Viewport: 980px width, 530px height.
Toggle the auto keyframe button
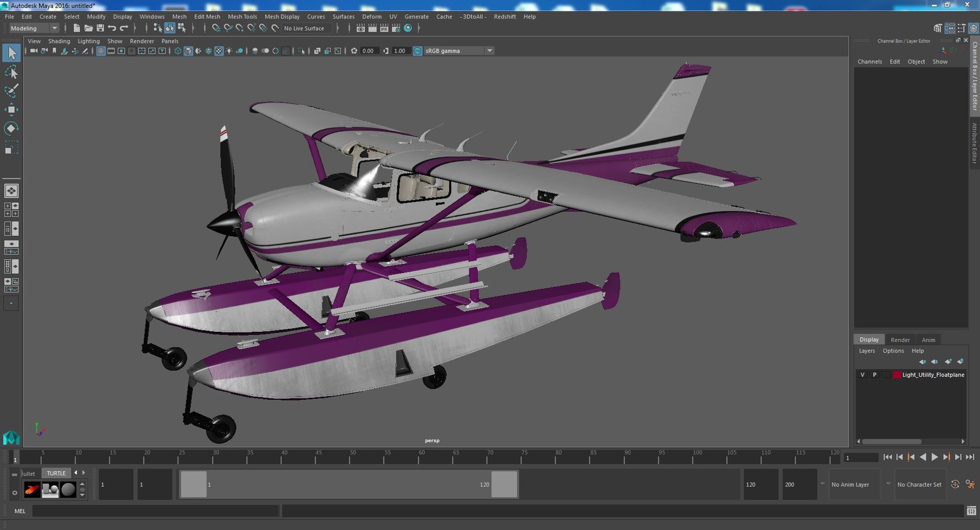(955, 484)
